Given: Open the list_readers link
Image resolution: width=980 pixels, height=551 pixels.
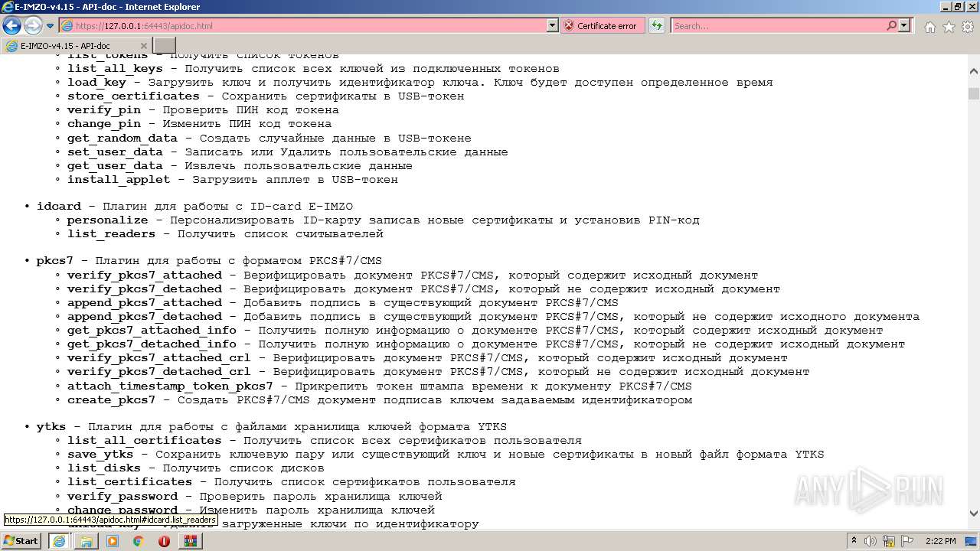Looking at the screenshot, I should 111,234.
